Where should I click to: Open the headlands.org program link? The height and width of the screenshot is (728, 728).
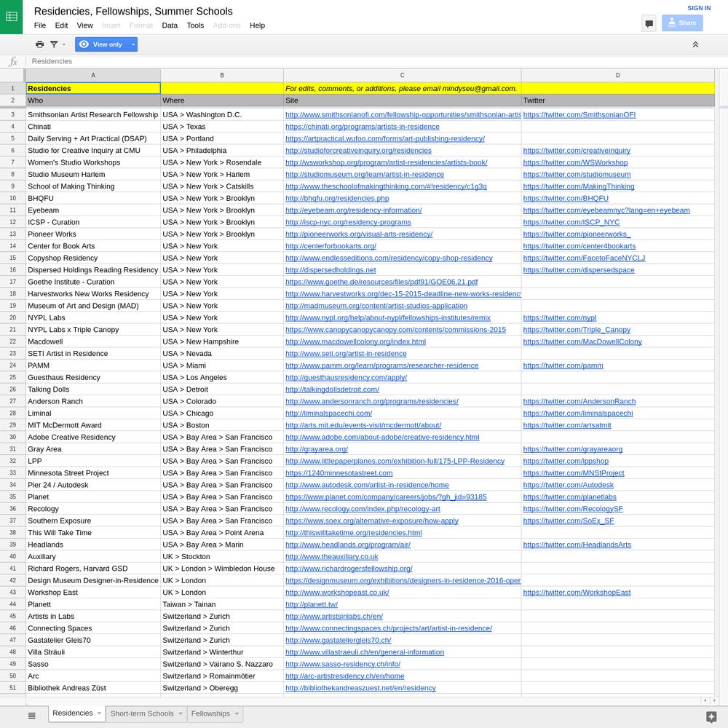(x=348, y=545)
